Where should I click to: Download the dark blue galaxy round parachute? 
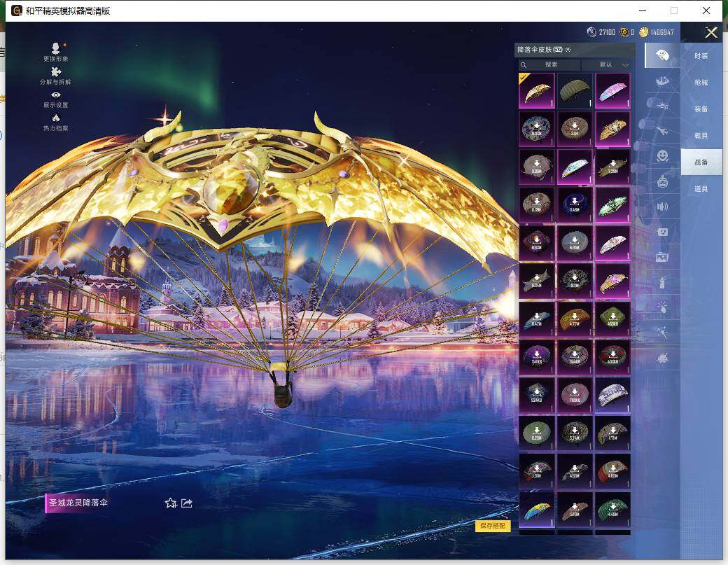(x=575, y=205)
